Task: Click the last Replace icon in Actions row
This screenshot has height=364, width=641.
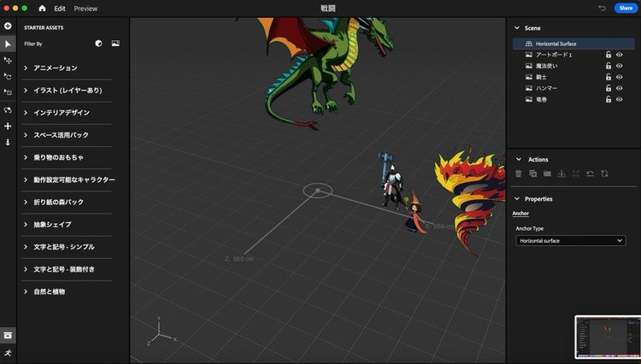Action: click(x=604, y=173)
